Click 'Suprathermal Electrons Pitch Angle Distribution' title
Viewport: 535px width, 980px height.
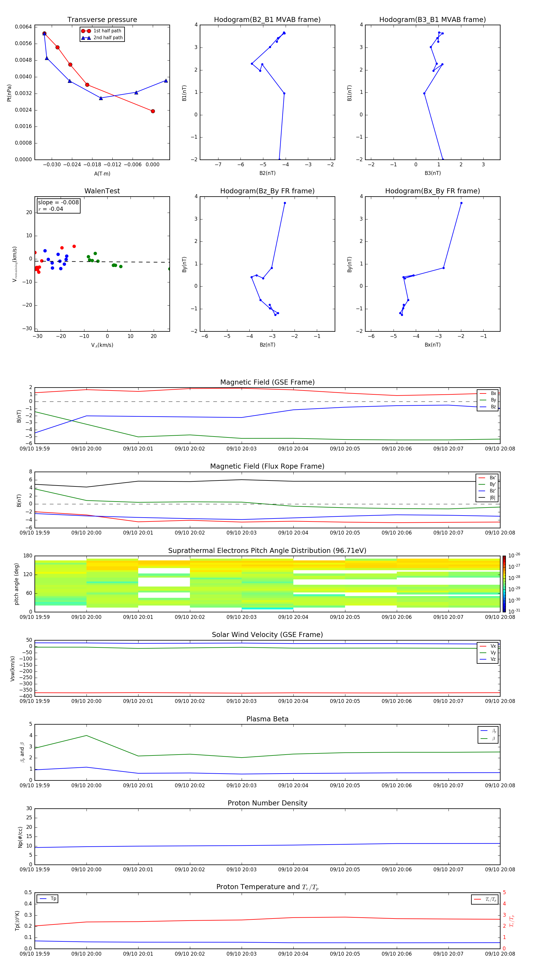tap(267, 551)
